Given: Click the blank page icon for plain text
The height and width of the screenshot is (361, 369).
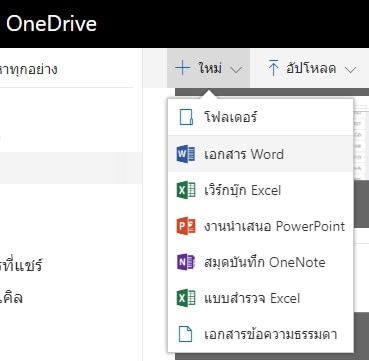Looking at the screenshot, I should click(x=186, y=334).
